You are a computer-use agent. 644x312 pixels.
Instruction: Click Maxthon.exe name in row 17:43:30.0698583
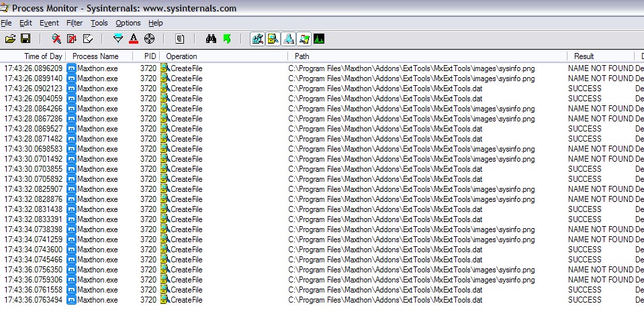(x=97, y=148)
